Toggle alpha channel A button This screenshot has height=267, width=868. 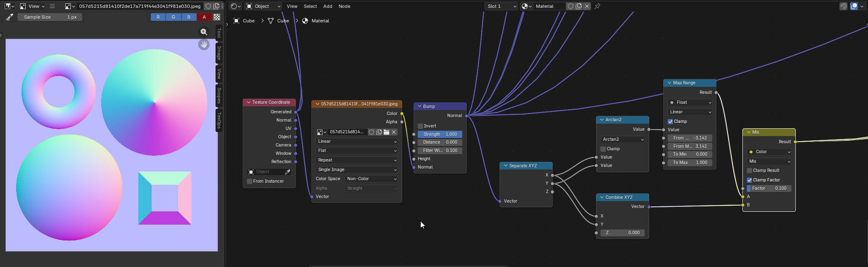pyautogui.click(x=204, y=17)
